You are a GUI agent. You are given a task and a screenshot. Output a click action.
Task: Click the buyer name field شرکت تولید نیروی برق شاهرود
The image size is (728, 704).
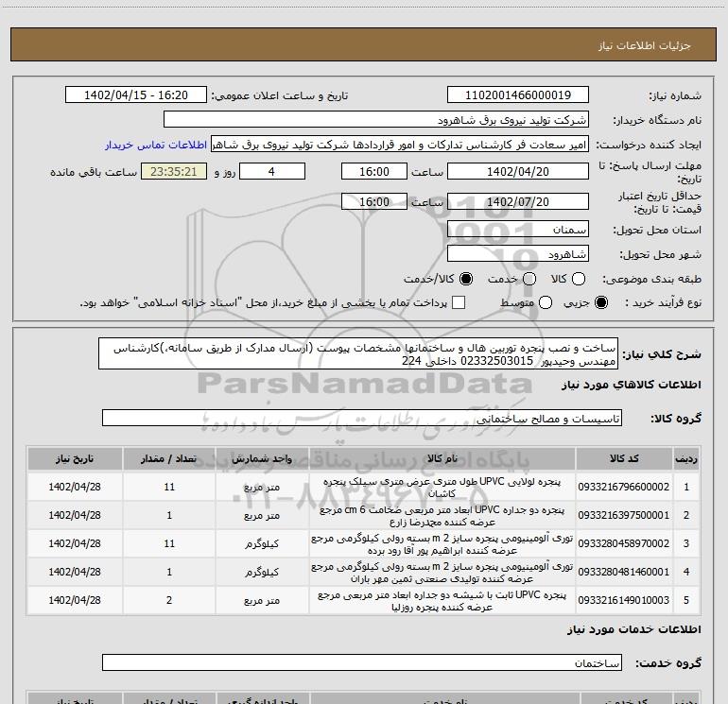[376, 119]
